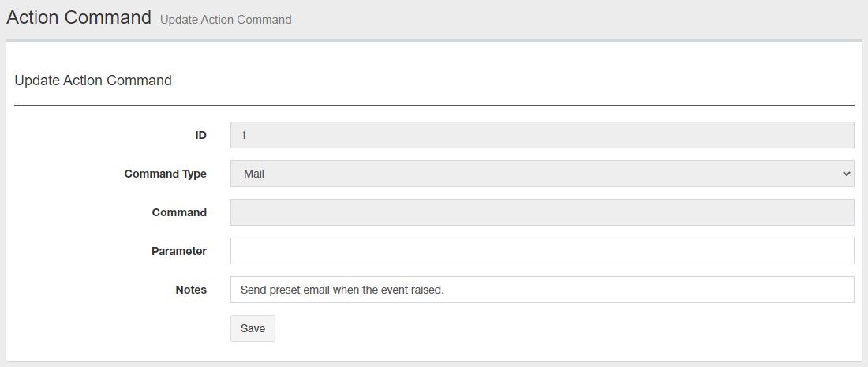This screenshot has width=868, height=367.
Task: Click the horizontal divider under the panel title
Action: point(434,105)
